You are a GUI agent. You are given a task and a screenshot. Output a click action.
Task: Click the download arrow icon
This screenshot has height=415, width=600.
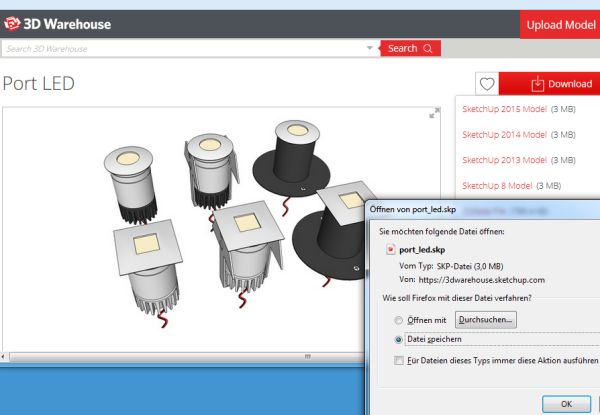pyautogui.click(x=537, y=84)
